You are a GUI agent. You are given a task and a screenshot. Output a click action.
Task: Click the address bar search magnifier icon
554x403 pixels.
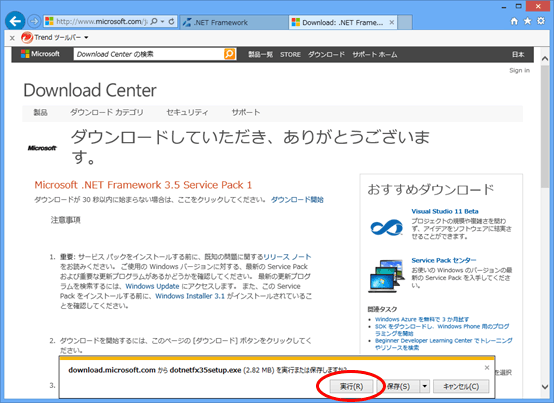(x=154, y=22)
